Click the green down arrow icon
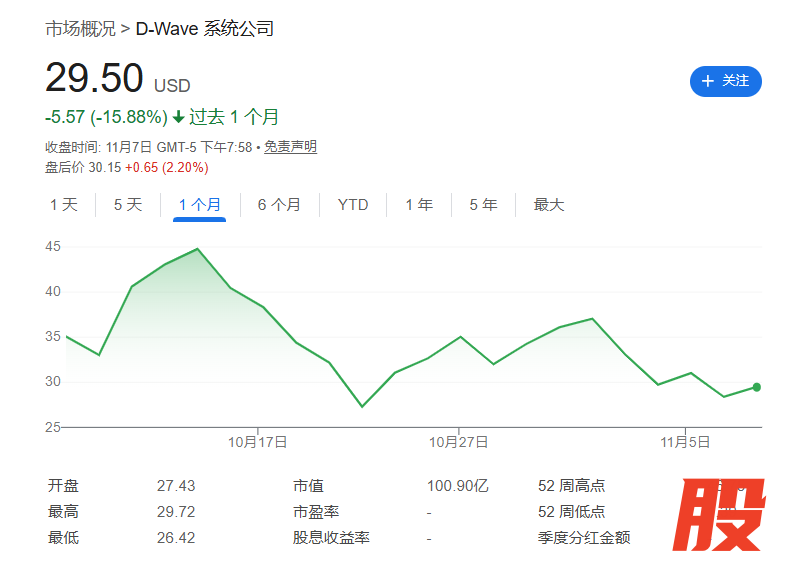This screenshot has width=786, height=570. [178, 117]
